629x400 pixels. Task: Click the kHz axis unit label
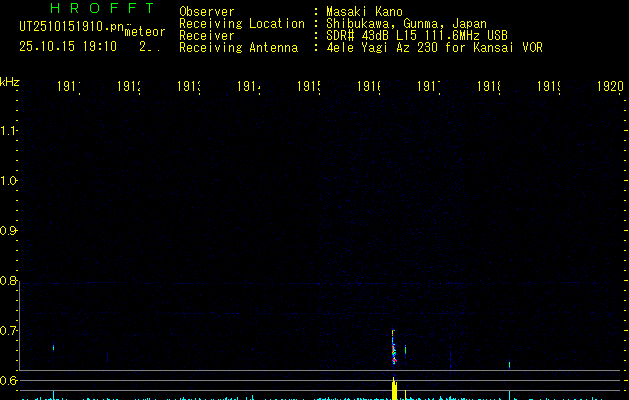(10, 82)
